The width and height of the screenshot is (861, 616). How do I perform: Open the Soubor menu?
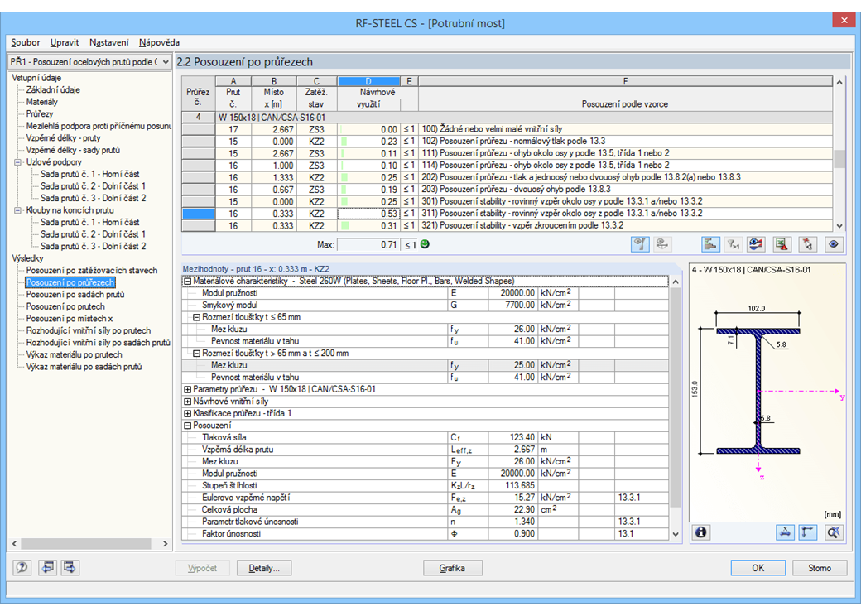pos(26,42)
